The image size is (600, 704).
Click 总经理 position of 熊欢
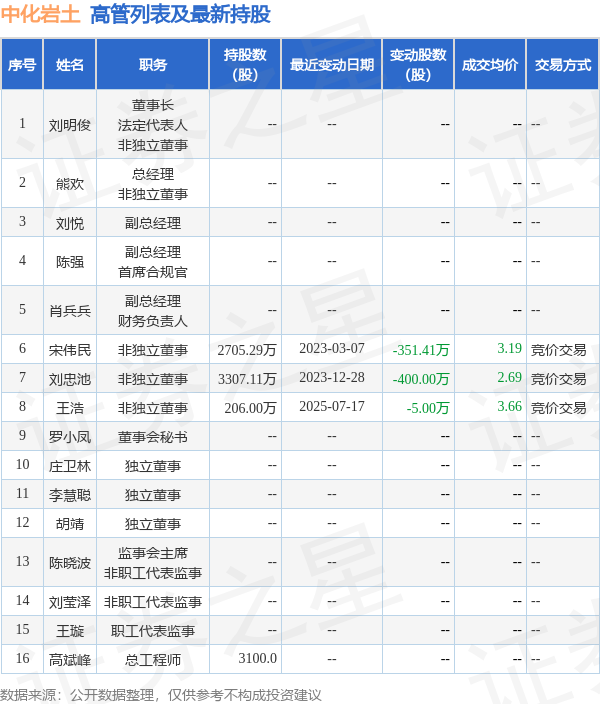coord(153,174)
